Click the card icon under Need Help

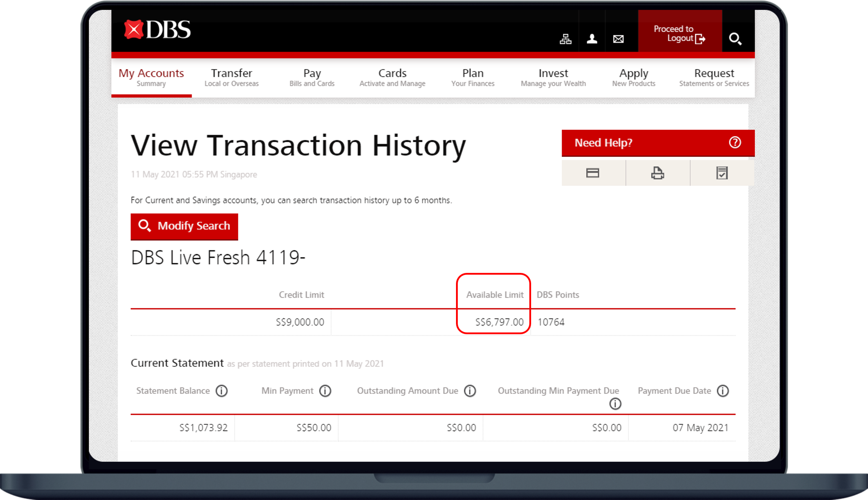(x=593, y=173)
